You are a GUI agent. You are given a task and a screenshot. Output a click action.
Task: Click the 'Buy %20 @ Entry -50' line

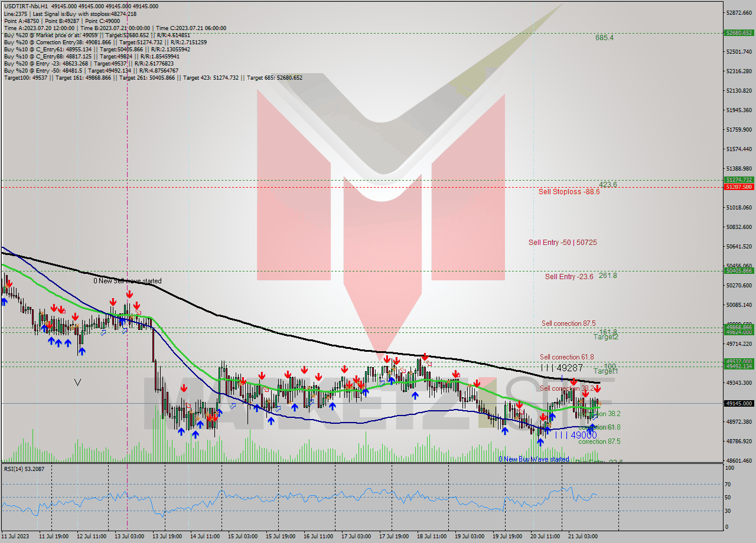(x=91, y=70)
